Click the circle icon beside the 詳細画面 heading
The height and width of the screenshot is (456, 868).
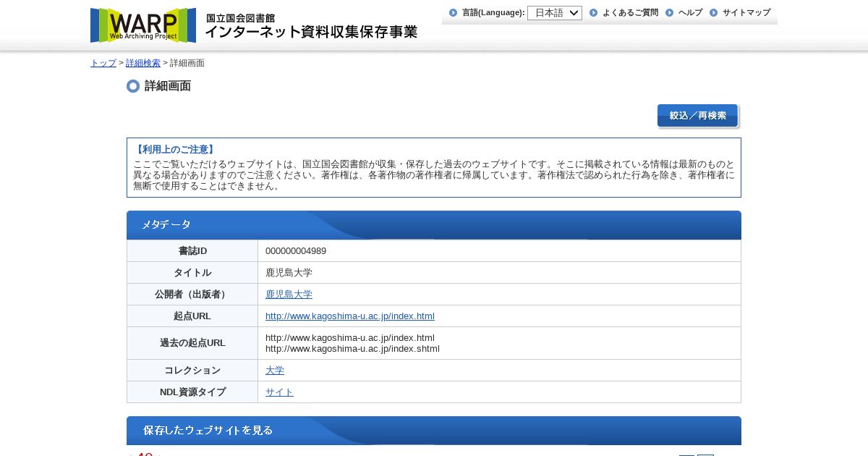(133, 86)
